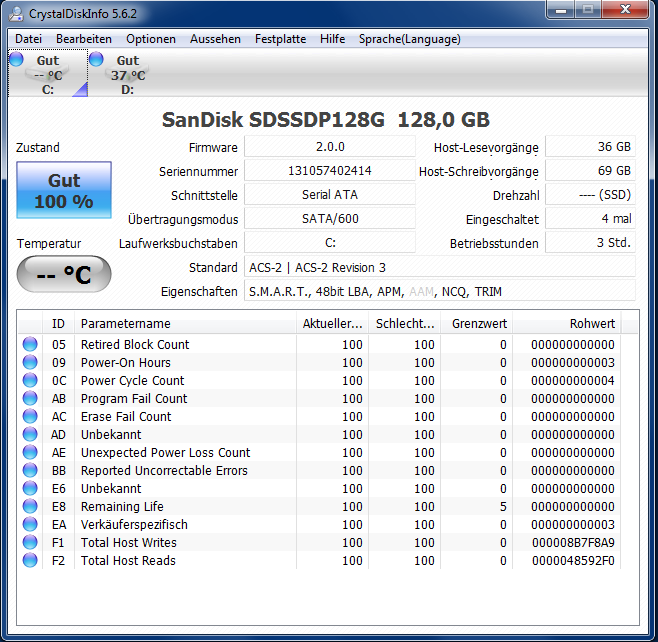The width and height of the screenshot is (658, 642).
Task: Click the Schnittstelle Serial ATA field
Action: 330,195
